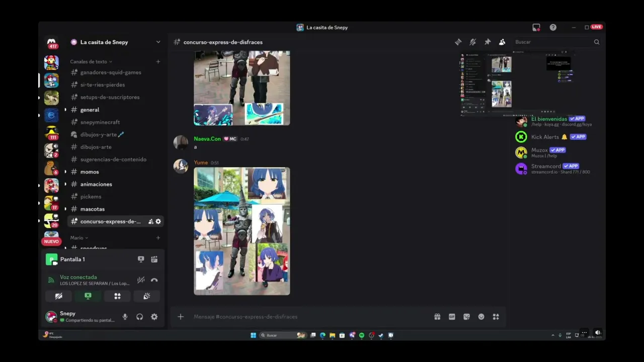This screenshot has height=362, width=644.
Task: Add channel to Canales de texto category
Action: pyautogui.click(x=158, y=61)
